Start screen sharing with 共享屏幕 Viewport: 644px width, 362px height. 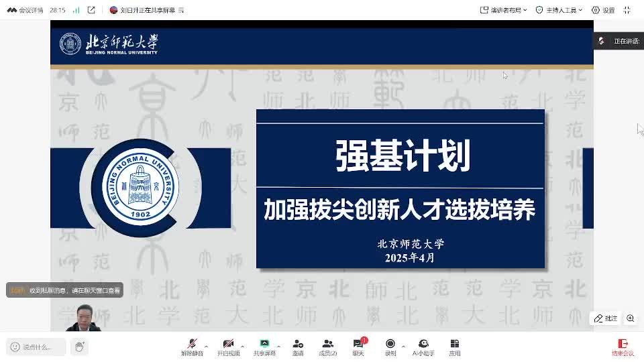(264, 347)
